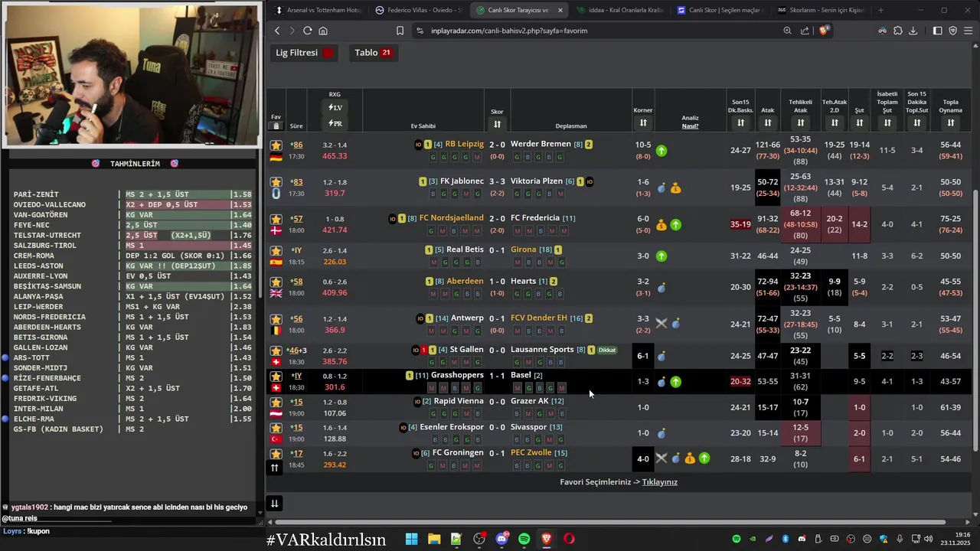Sort by Tehlikeli Atak column arrows
The height and width of the screenshot is (551, 980).
(x=800, y=122)
